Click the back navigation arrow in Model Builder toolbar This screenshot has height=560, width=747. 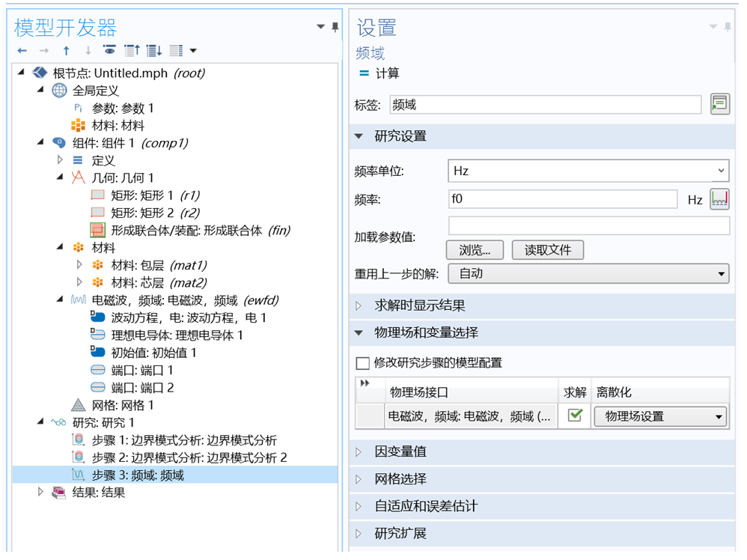[x=22, y=50]
